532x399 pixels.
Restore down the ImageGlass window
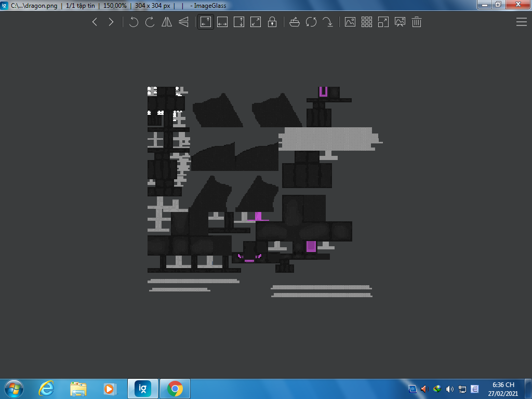(498, 4)
